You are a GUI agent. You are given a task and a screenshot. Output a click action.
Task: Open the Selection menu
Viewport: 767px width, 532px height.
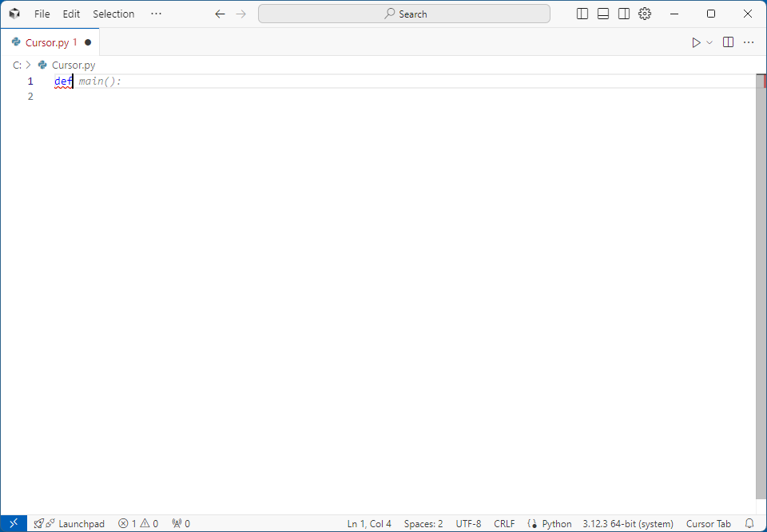click(x=113, y=14)
